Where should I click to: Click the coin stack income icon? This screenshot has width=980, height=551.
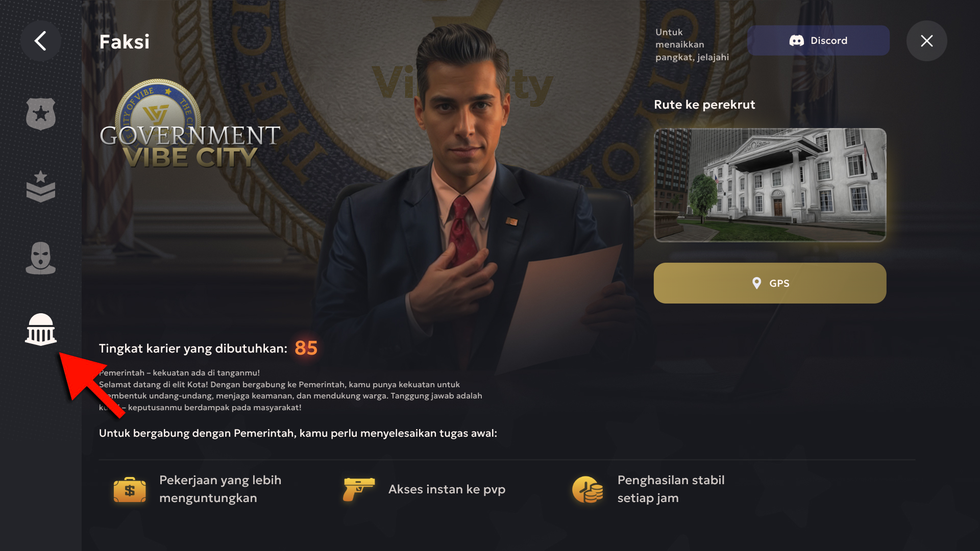[588, 490]
